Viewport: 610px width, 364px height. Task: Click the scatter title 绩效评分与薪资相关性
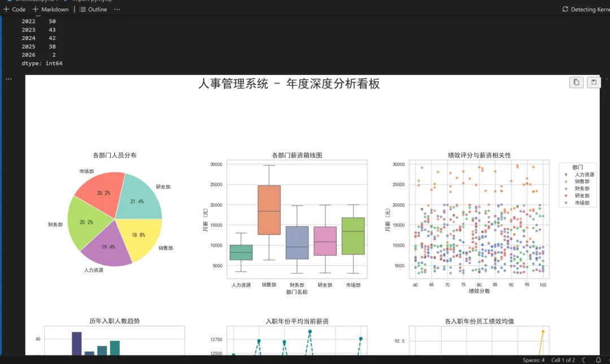point(480,155)
